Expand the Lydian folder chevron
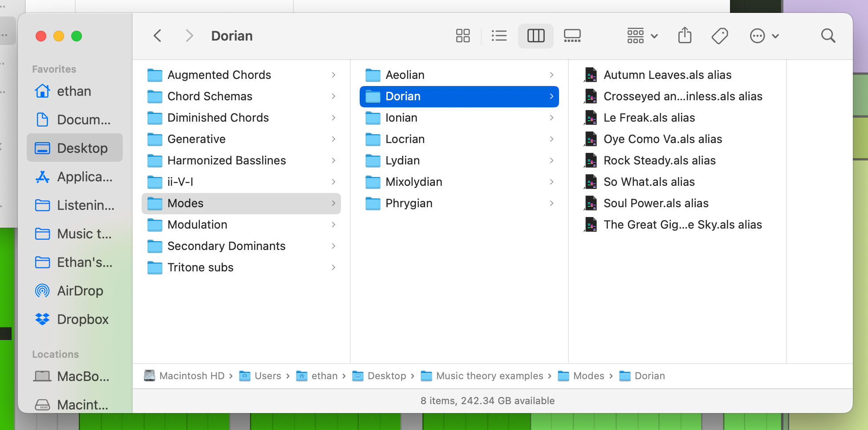 (x=552, y=160)
